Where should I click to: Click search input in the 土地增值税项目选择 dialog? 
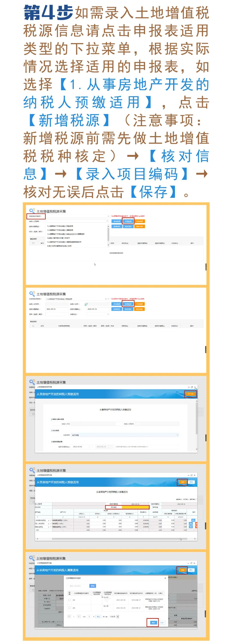click(x=78, y=586)
